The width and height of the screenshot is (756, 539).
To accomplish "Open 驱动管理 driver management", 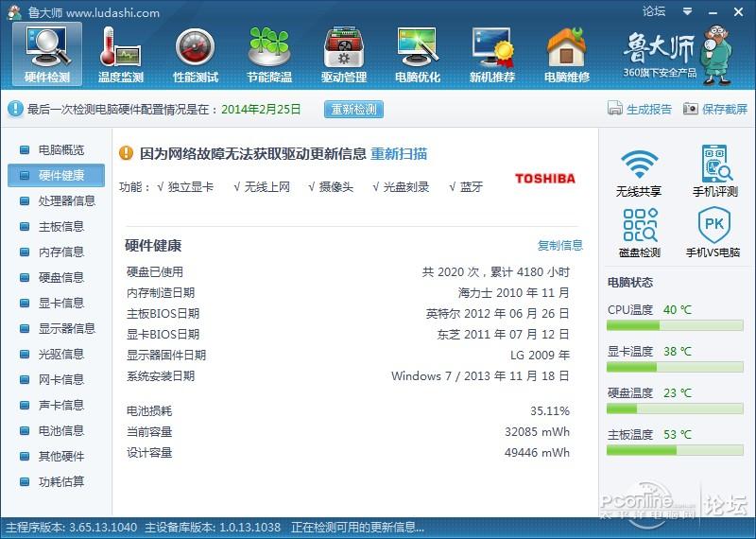I will tap(344, 54).
